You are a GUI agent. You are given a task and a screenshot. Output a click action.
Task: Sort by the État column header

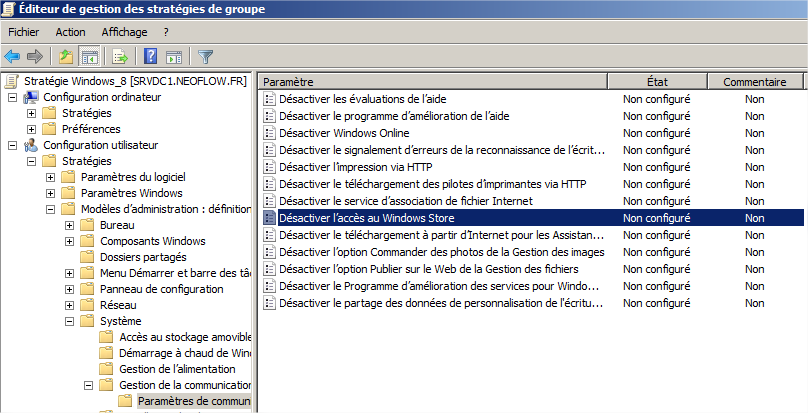pyautogui.click(x=657, y=81)
